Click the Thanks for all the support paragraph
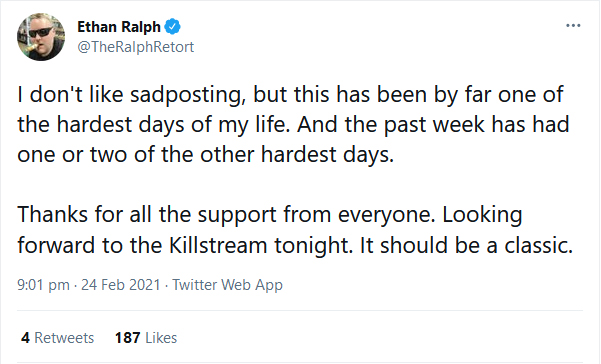 [295, 230]
